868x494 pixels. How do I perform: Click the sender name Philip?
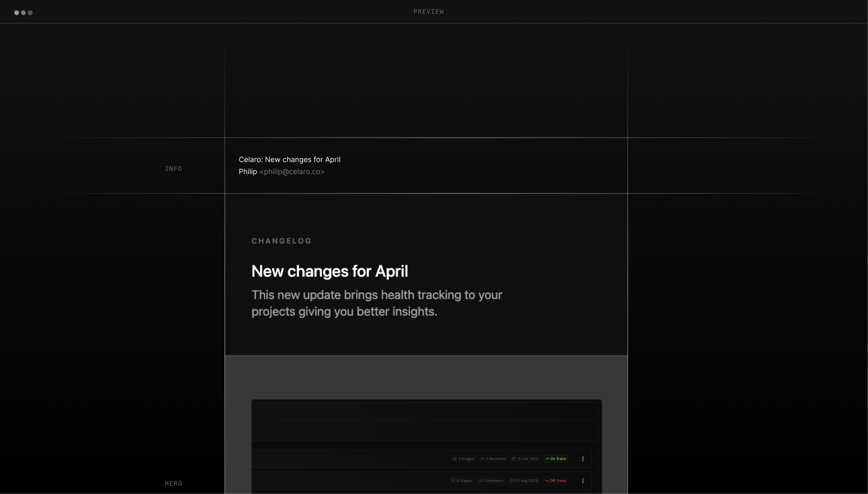[x=248, y=172]
